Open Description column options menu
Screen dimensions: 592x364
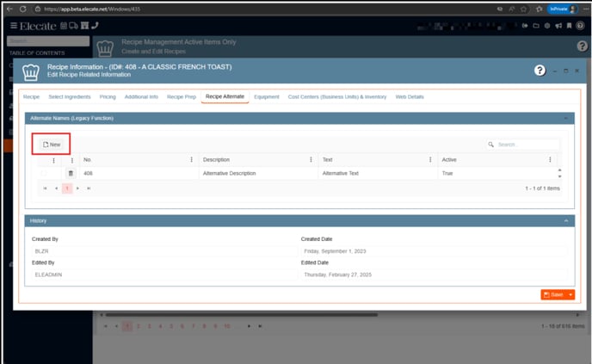click(x=310, y=159)
